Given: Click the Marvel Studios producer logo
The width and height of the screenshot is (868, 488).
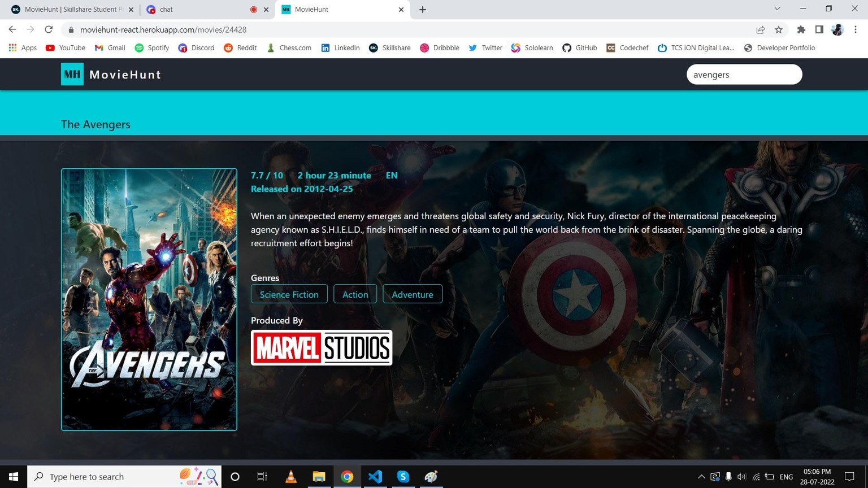Looking at the screenshot, I should [x=322, y=347].
